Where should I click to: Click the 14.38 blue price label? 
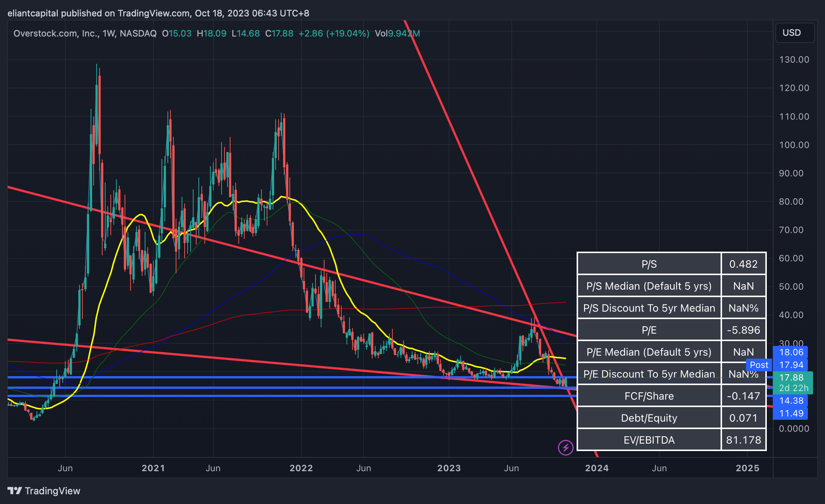click(x=791, y=401)
